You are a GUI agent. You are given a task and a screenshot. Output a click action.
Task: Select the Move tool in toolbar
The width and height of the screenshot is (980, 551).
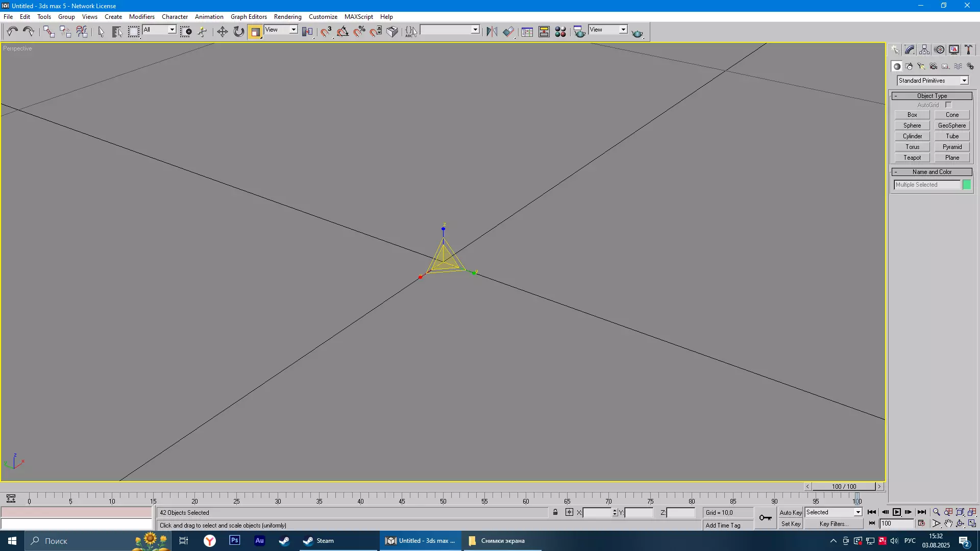tap(222, 32)
